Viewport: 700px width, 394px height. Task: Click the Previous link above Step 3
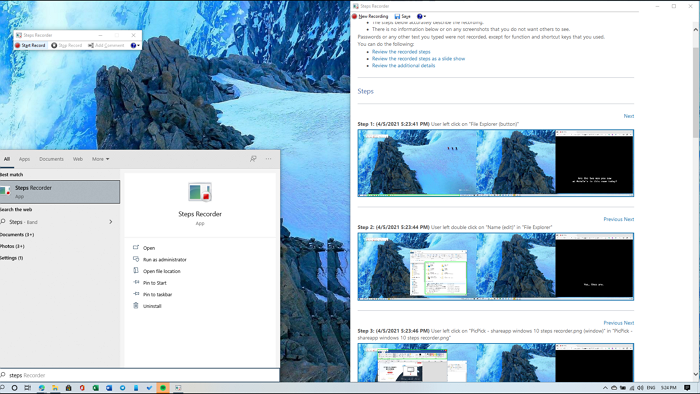click(612, 323)
